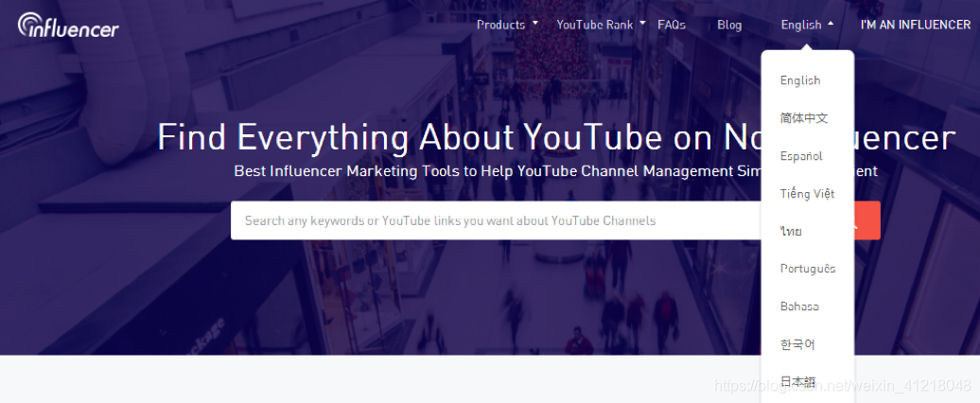This screenshot has height=403, width=980.
Task: Click the Products dropdown arrow
Action: click(535, 23)
